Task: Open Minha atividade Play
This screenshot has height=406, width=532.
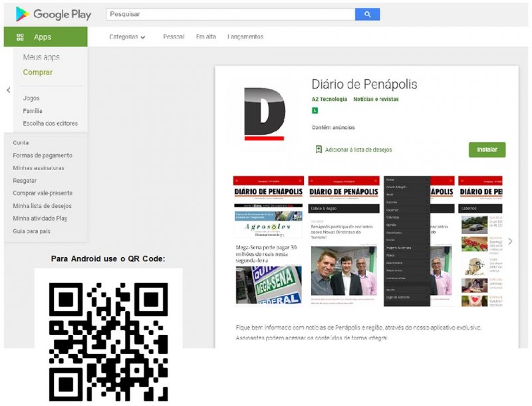Action: [x=40, y=218]
